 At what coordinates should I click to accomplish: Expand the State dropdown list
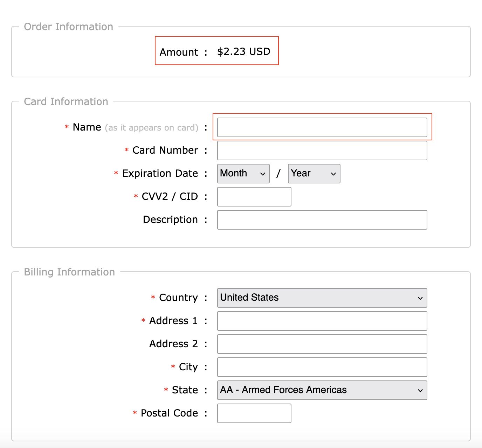(322, 390)
